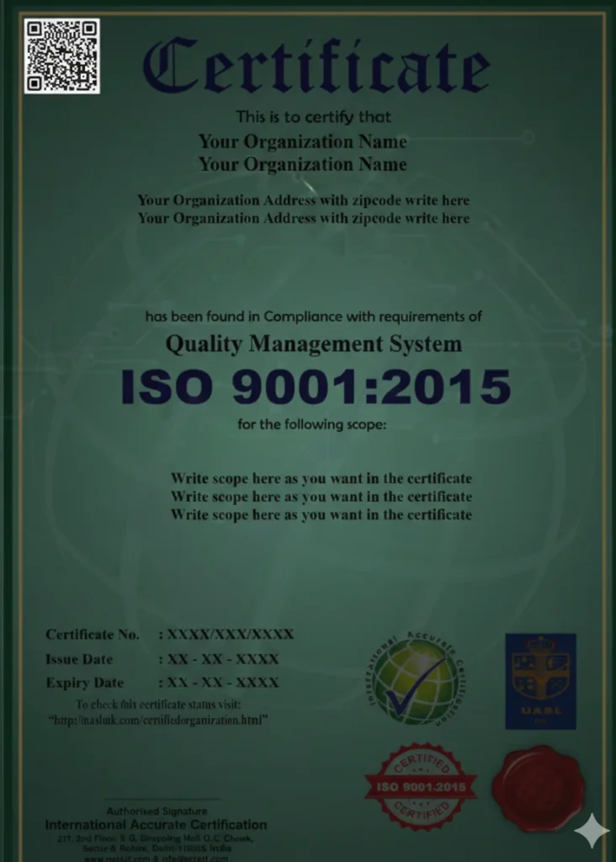Click the International Accurate Certification name
Image resolution: width=616 pixels, height=862 pixels.
(156, 825)
